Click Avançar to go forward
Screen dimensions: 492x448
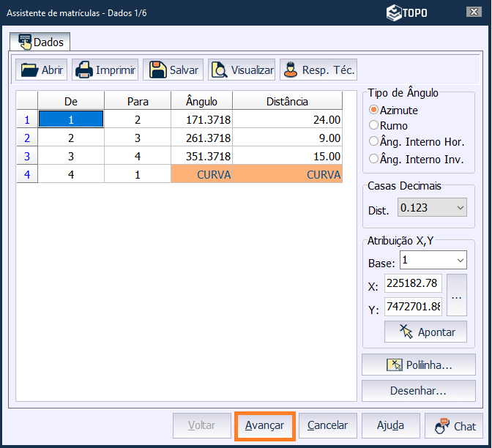(264, 425)
